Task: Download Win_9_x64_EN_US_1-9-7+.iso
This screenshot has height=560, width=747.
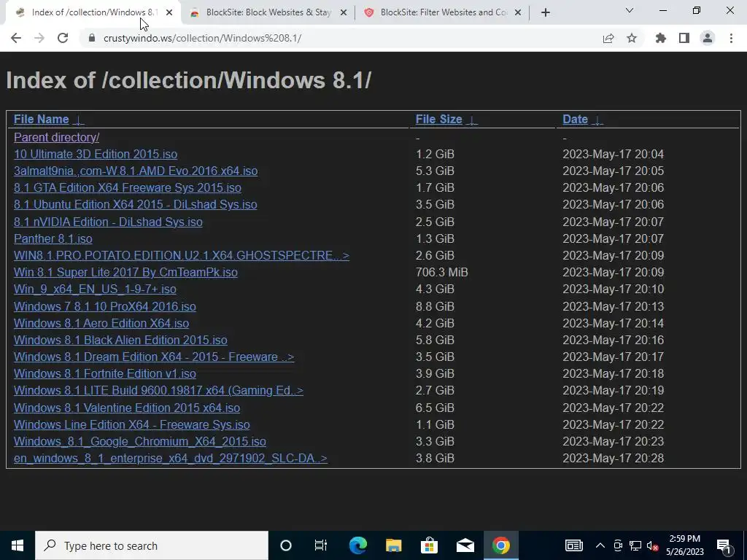Action: (x=95, y=289)
